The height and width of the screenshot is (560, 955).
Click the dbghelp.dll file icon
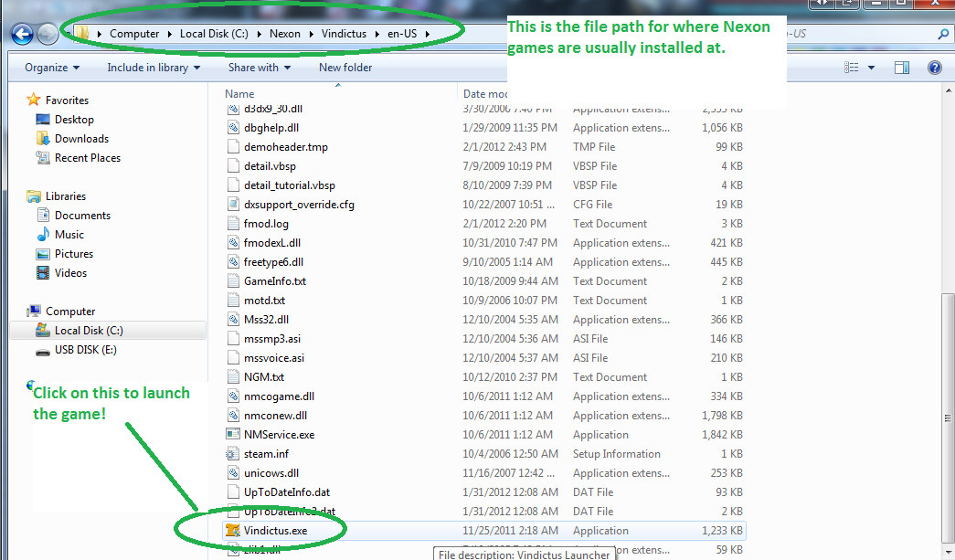pos(233,128)
